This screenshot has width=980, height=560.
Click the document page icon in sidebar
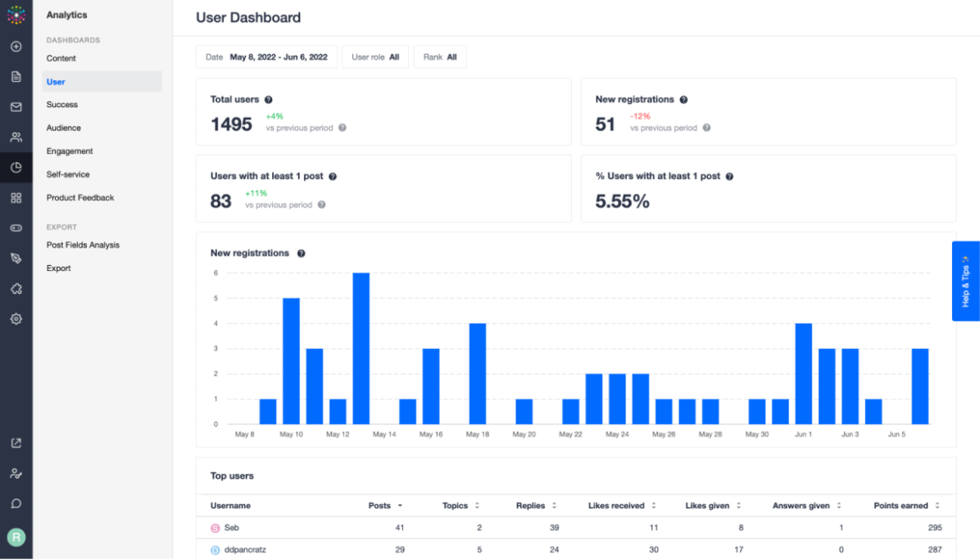(16, 76)
